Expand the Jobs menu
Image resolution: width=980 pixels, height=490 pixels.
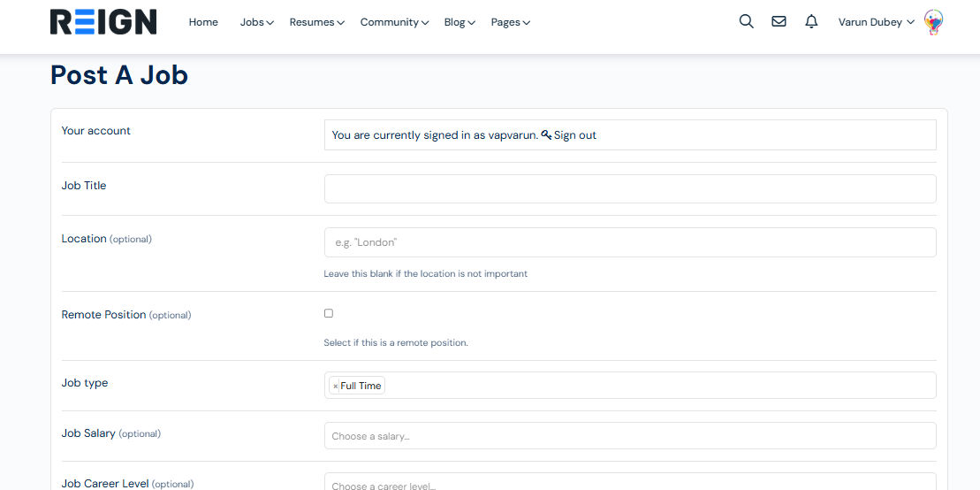256,22
